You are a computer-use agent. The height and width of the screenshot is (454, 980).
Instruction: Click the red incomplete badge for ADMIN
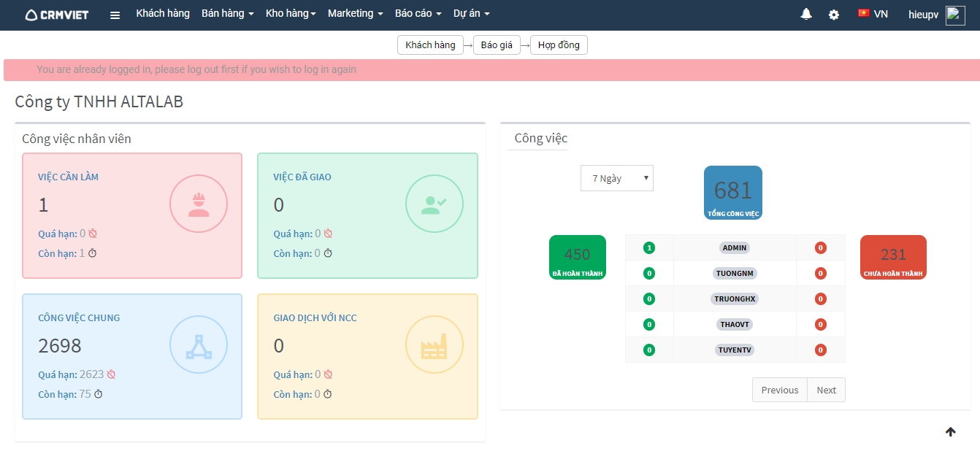click(x=821, y=247)
